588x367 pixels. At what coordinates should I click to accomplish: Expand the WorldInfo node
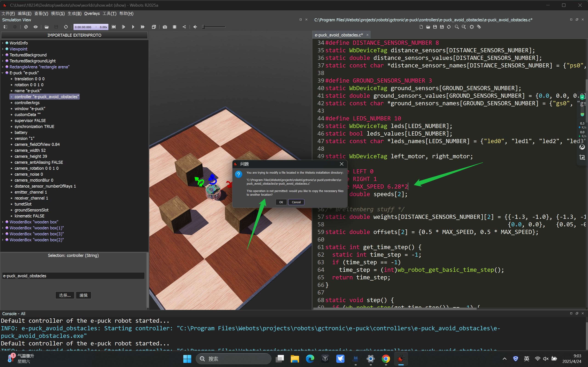point(3,43)
